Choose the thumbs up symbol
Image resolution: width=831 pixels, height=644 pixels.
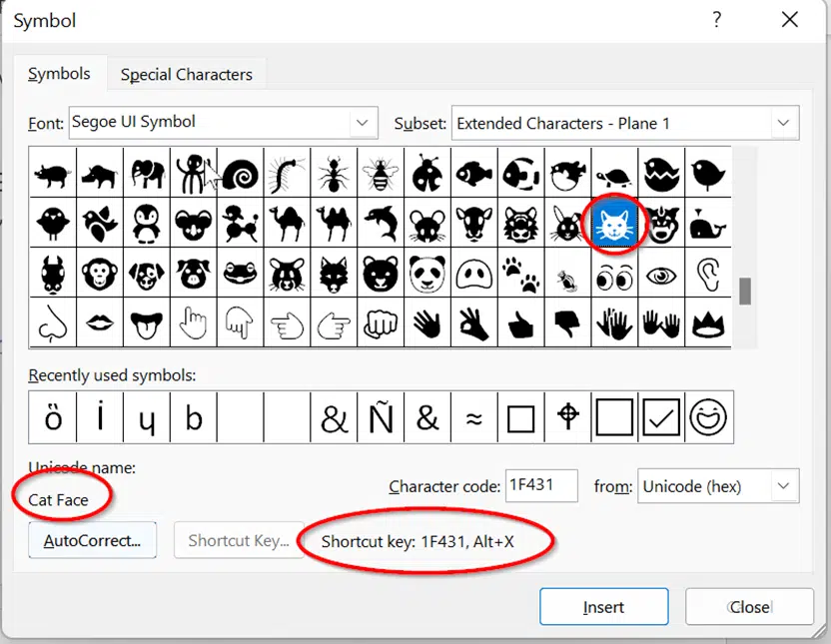click(520, 323)
